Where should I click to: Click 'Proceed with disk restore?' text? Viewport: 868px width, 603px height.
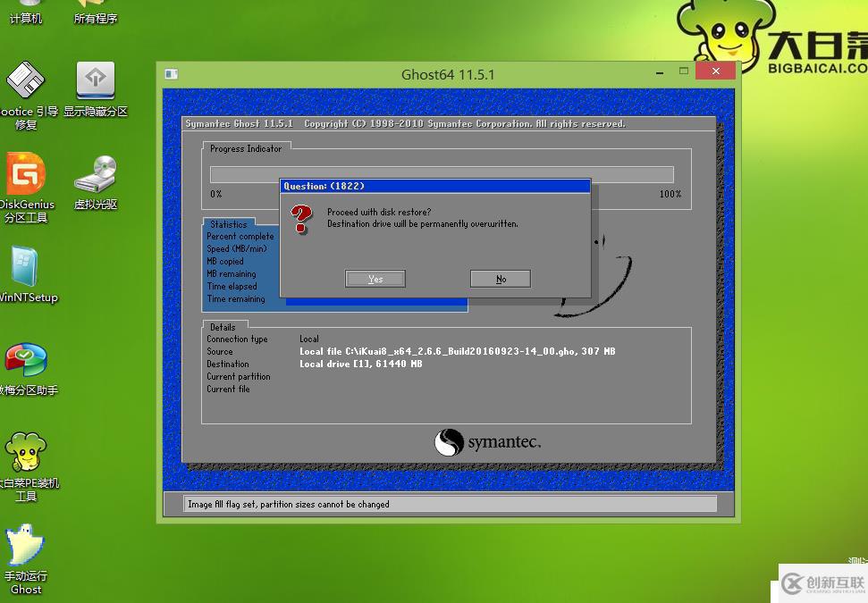pyautogui.click(x=379, y=212)
